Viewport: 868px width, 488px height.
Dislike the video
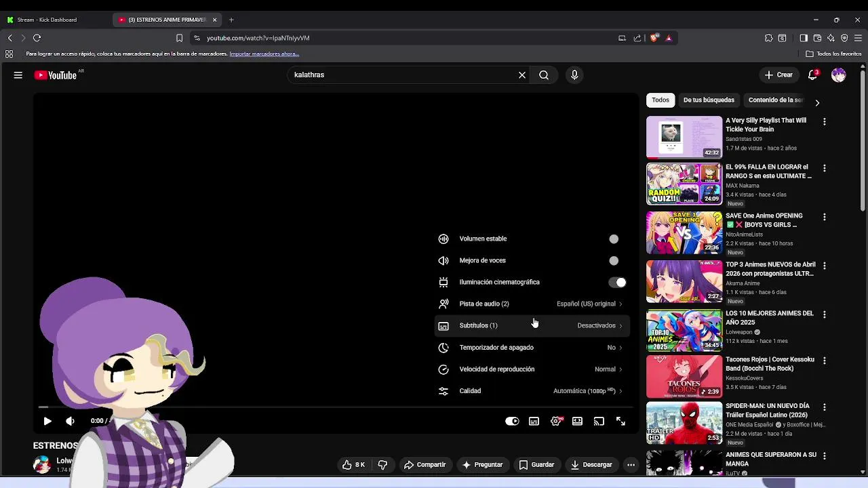click(x=382, y=464)
